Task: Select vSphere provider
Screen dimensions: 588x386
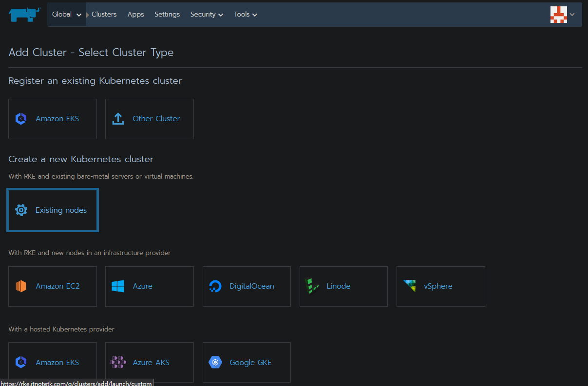Action: (441, 286)
